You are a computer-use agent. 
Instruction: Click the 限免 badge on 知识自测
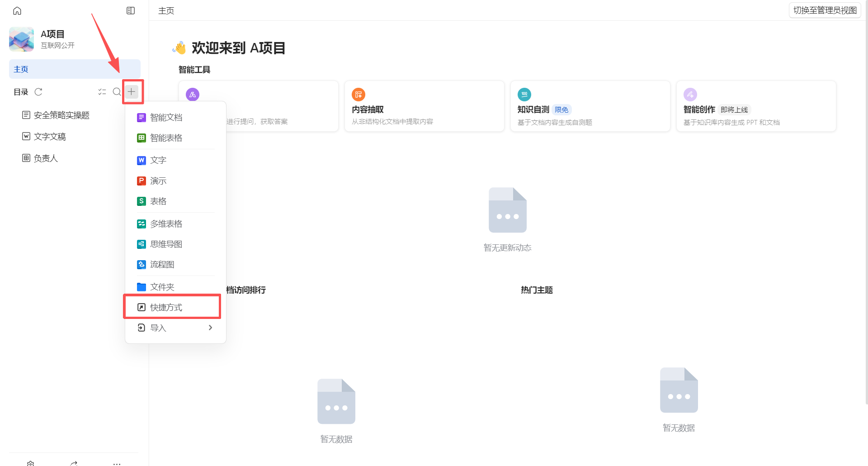click(561, 110)
